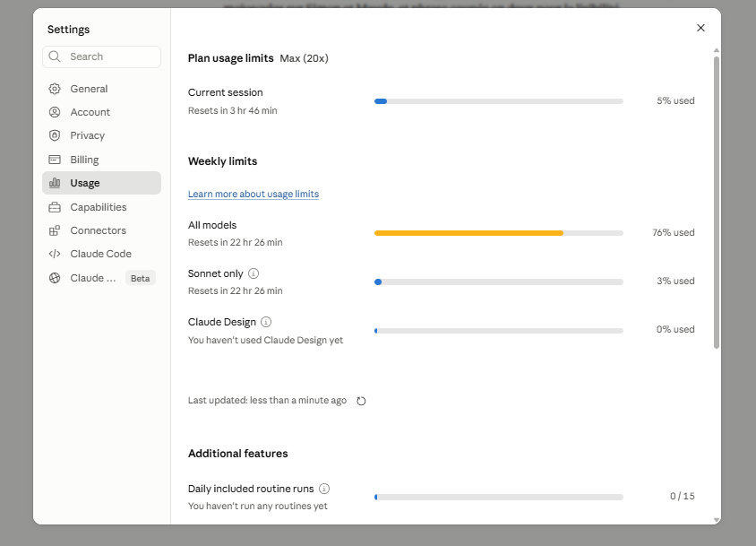This screenshot has height=546, width=756.
Task: Click the Current session usage bar
Action: [x=499, y=101]
